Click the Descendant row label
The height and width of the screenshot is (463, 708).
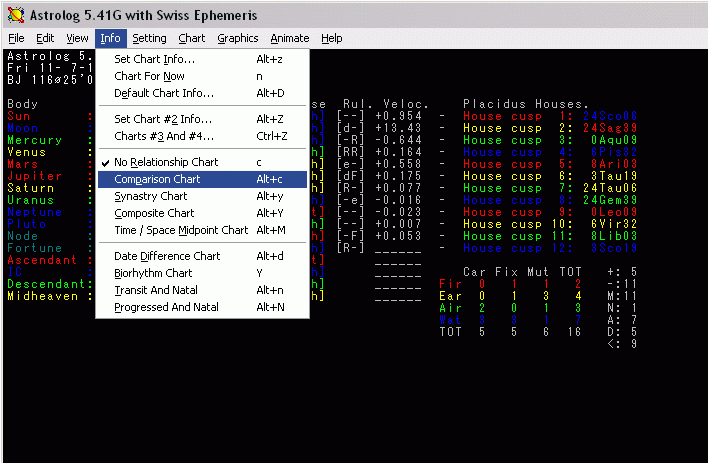pos(46,284)
